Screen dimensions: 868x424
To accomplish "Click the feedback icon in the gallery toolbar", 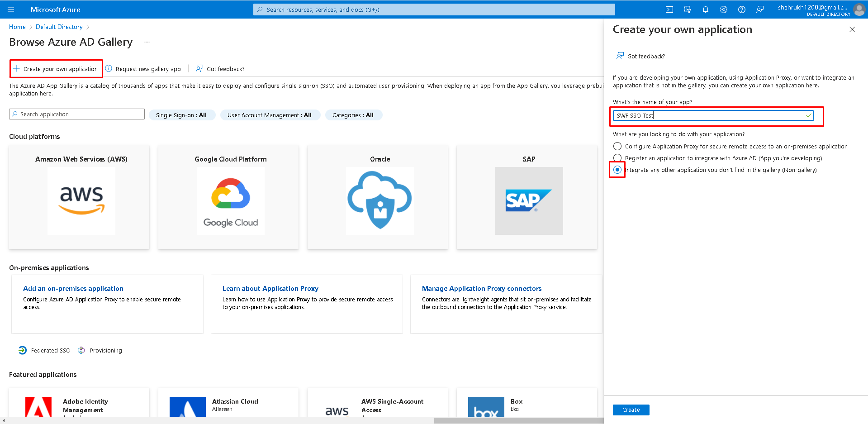I will pyautogui.click(x=199, y=69).
